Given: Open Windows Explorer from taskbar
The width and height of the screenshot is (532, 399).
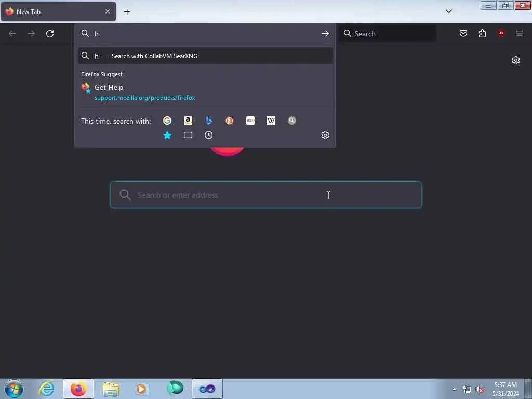Looking at the screenshot, I should pyautogui.click(x=111, y=389).
